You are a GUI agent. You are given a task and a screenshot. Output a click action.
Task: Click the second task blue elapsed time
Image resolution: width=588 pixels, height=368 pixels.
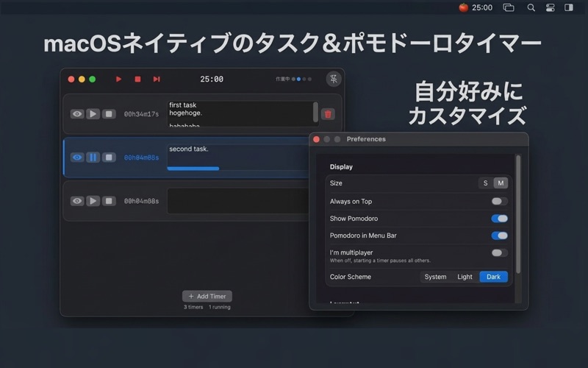click(x=141, y=158)
